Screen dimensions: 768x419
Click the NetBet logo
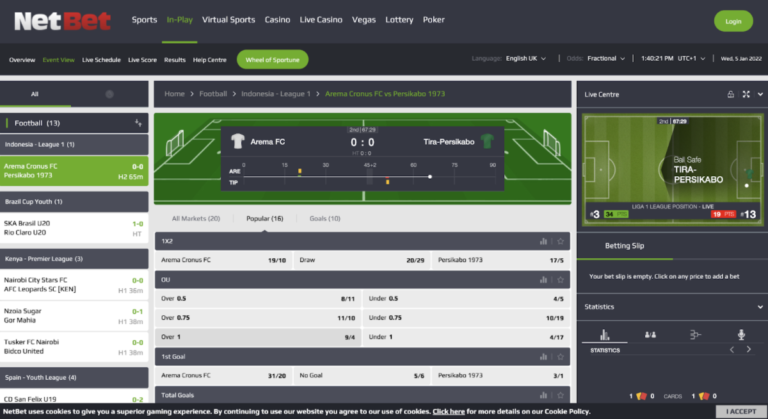point(62,21)
